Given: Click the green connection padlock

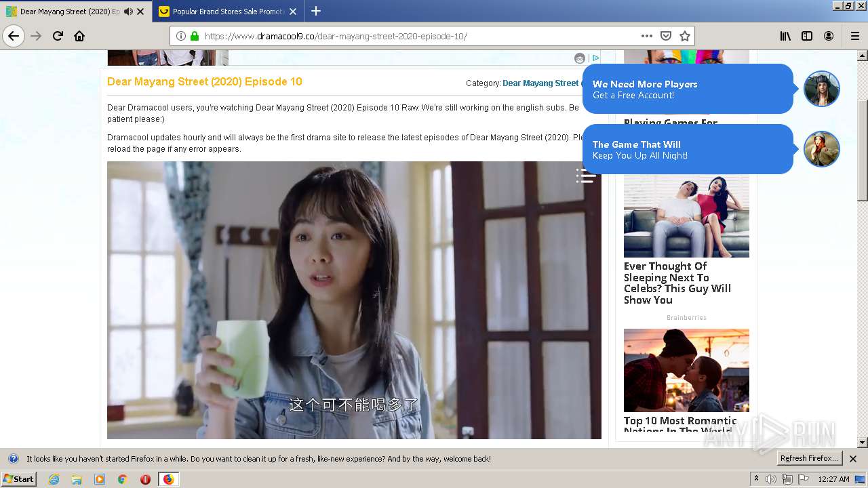Looking at the screenshot, I should (x=195, y=36).
